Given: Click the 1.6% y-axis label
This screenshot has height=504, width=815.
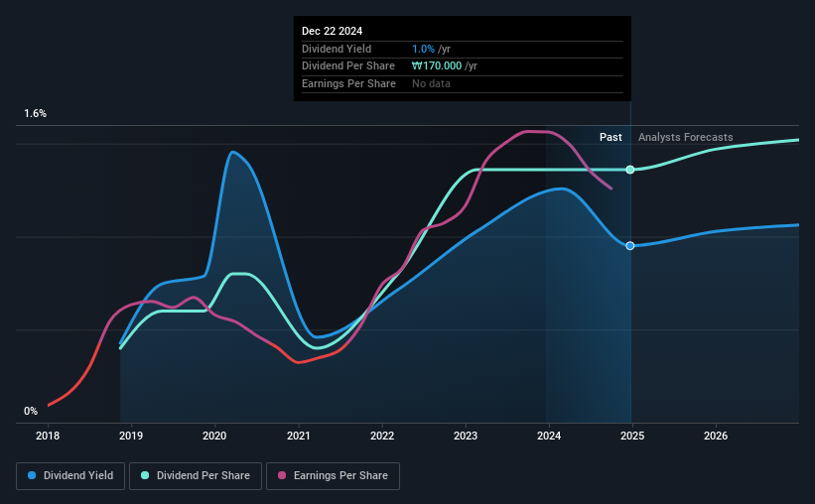Looking at the screenshot, I should click(x=36, y=114).
